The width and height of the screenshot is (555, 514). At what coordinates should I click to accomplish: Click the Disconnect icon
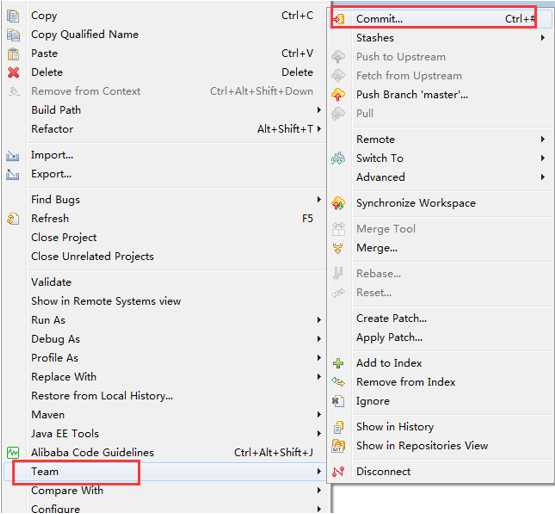point(338,471)
